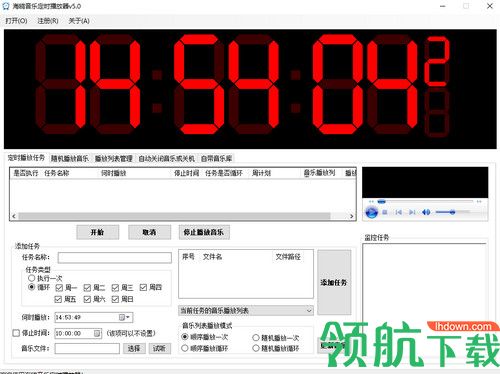Select the 循环 radio button

point(32,287)
